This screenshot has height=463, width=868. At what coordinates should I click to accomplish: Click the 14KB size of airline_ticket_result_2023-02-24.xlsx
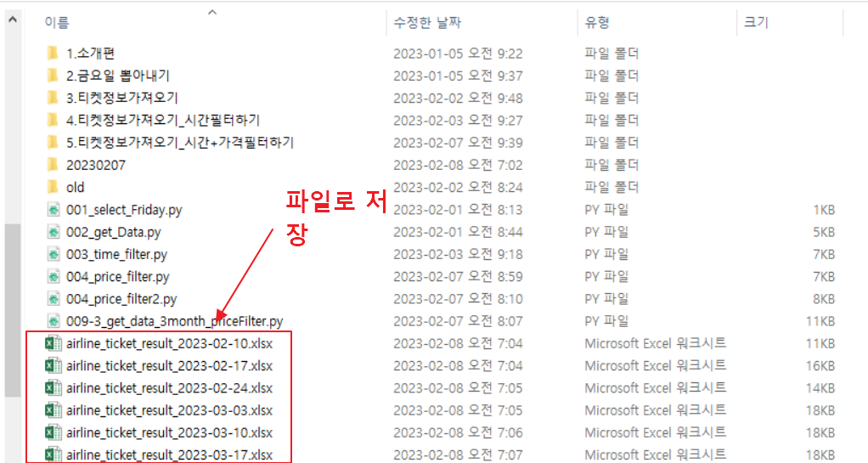820,388
